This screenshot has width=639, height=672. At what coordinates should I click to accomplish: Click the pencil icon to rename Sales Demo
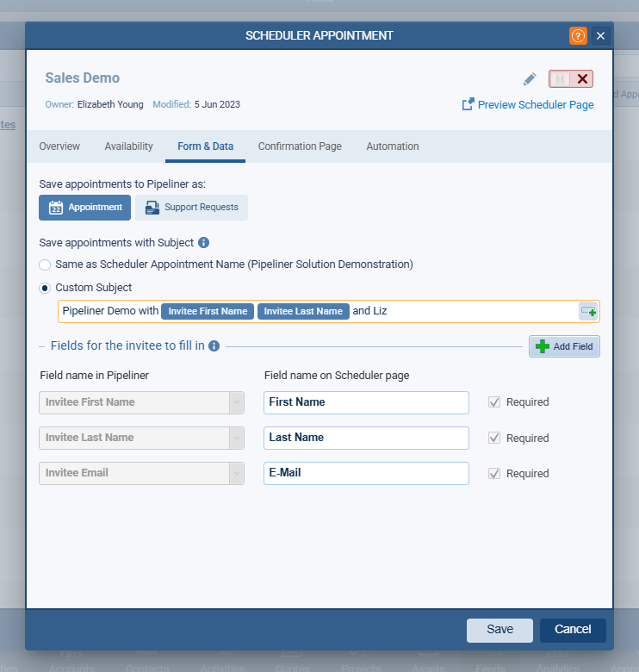tap(530, 79)
